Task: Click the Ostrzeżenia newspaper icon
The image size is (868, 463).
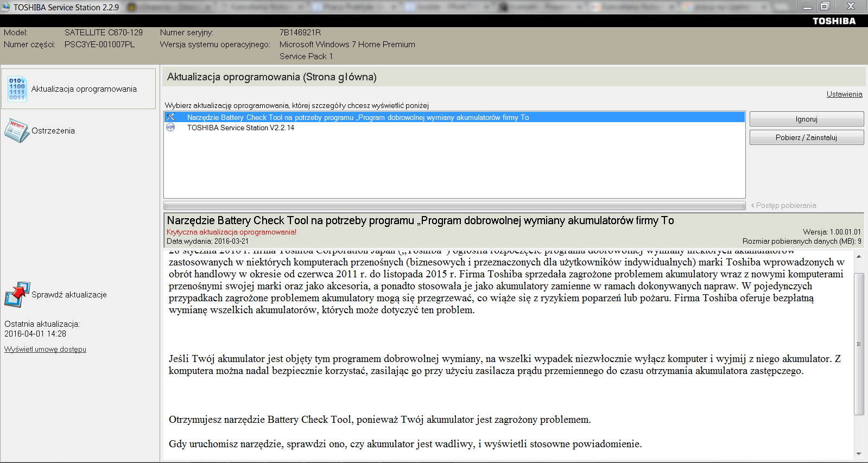Action: point(17,131)
